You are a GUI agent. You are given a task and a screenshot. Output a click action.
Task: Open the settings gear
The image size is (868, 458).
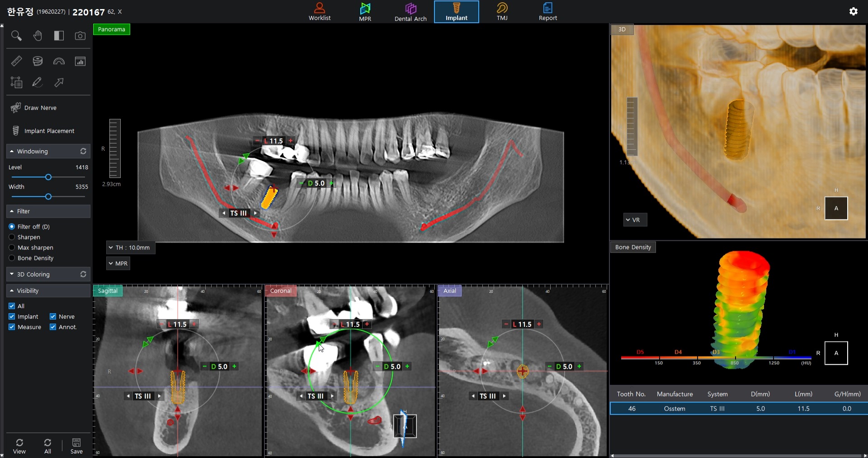coord(853,11)
